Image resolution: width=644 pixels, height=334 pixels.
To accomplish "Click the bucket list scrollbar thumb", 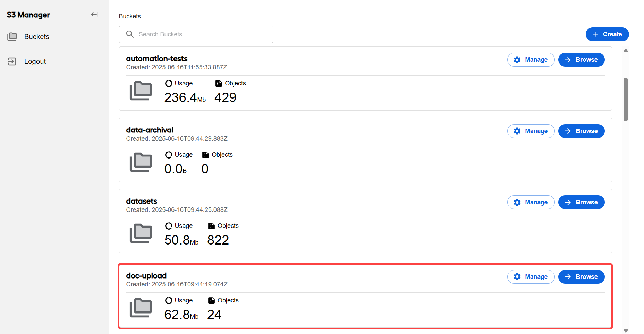I will [626, 100].
